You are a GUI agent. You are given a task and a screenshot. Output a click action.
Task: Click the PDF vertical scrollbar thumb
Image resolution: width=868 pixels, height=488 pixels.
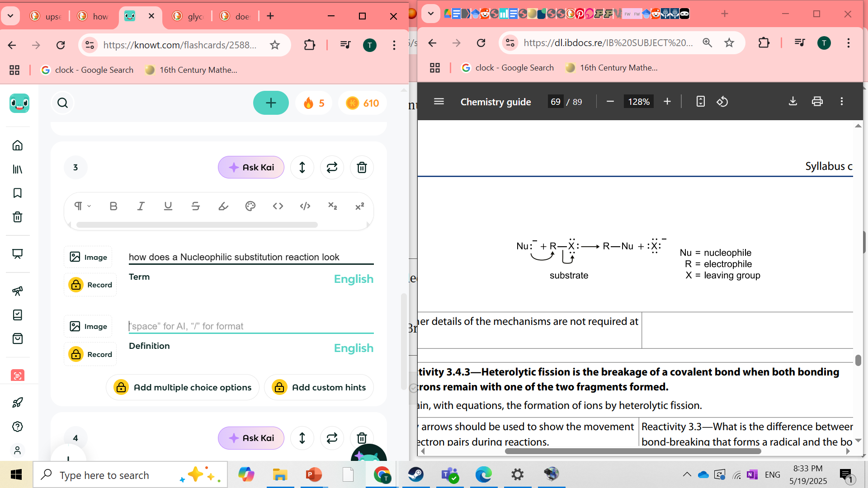point(858,360)
